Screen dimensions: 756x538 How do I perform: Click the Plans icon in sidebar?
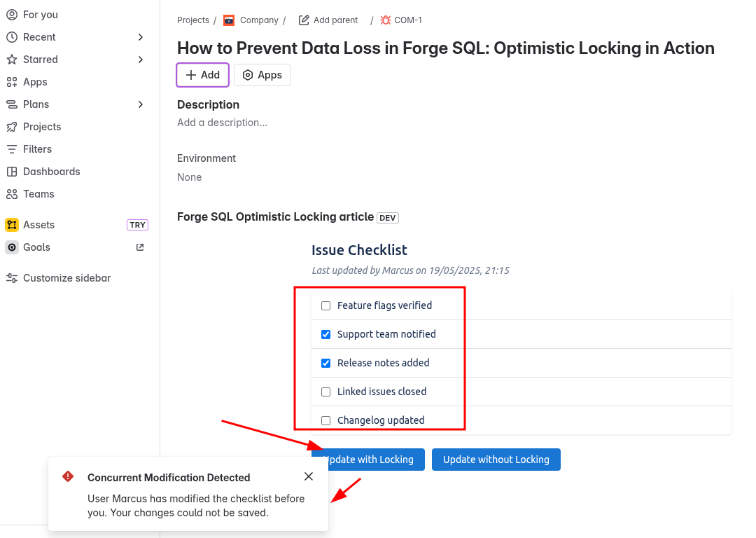(x=12, y=104)
